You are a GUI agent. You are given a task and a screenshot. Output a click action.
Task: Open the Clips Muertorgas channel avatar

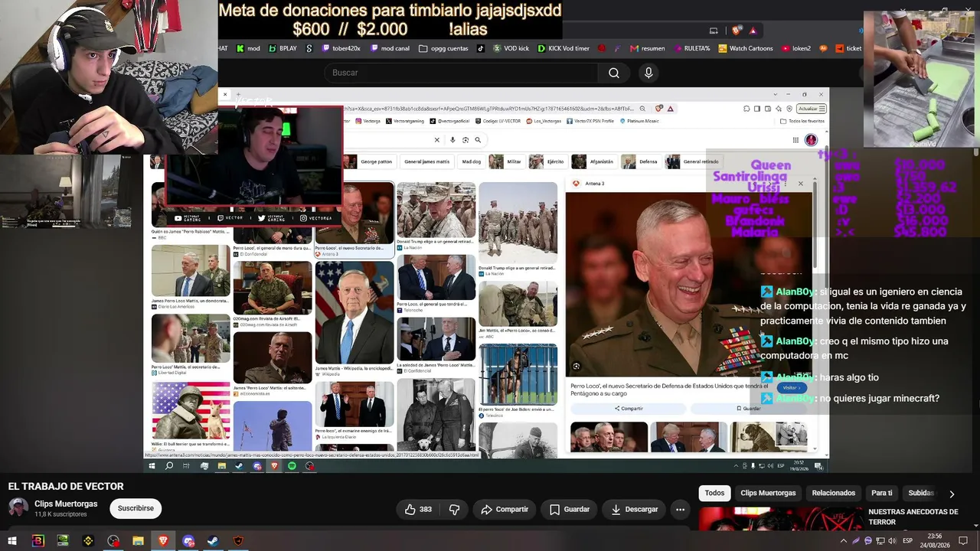[x=18, y=508]
